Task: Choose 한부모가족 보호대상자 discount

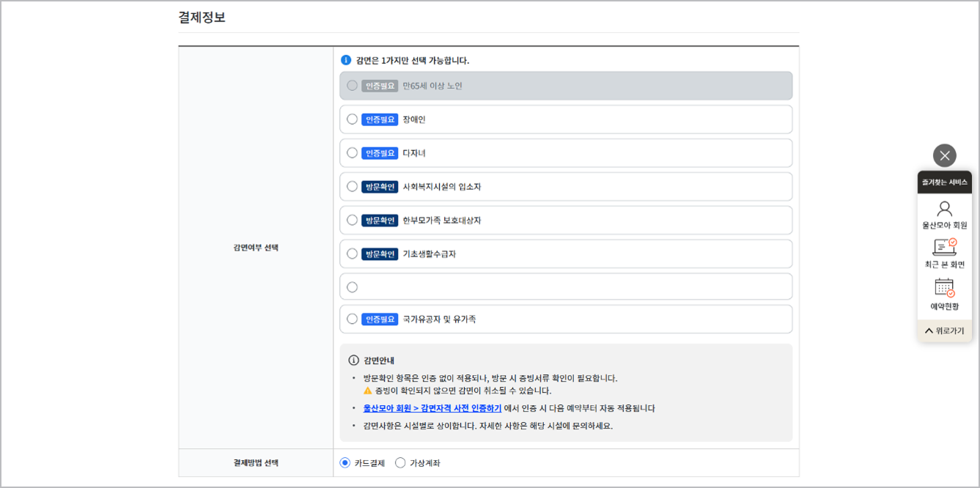Action: 352,219
